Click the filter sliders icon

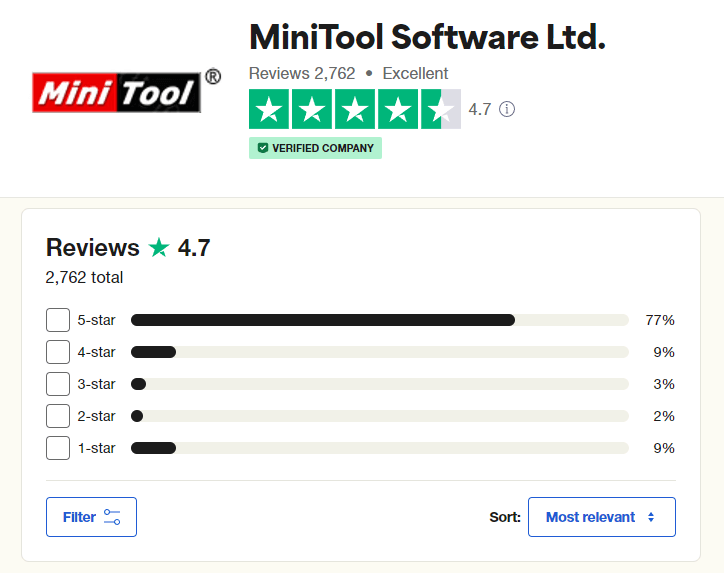(112, 517)
